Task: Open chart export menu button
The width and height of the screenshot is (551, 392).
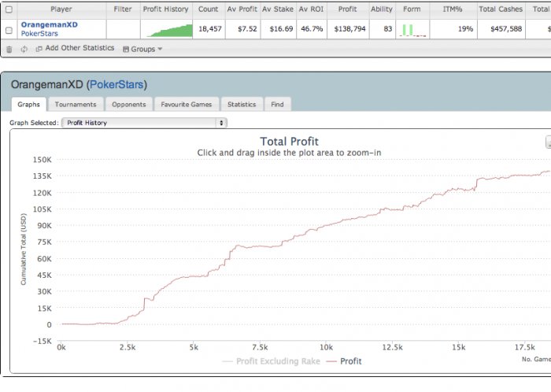Action: pyautogui.click(x=548, y=142)
